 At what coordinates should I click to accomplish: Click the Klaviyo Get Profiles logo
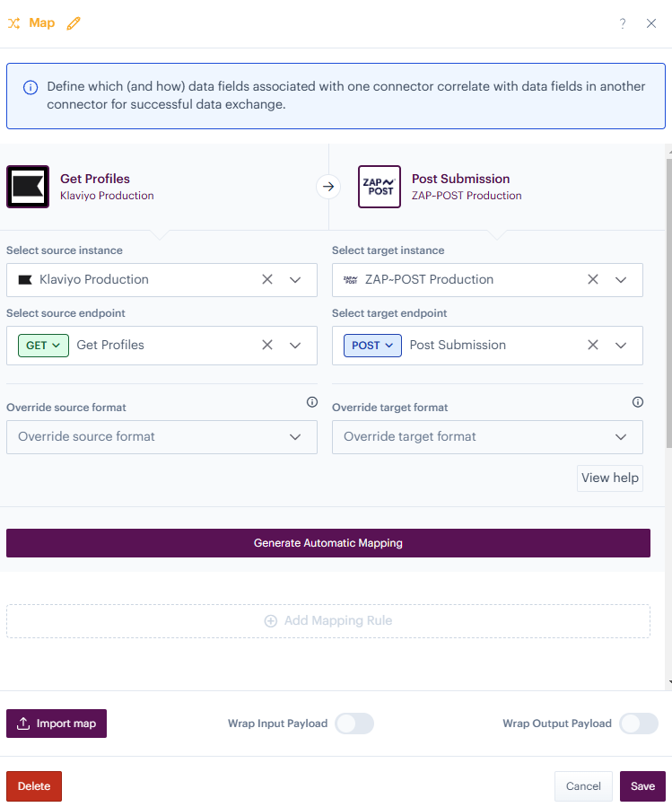pyautogui.click(x=28, y=187)
